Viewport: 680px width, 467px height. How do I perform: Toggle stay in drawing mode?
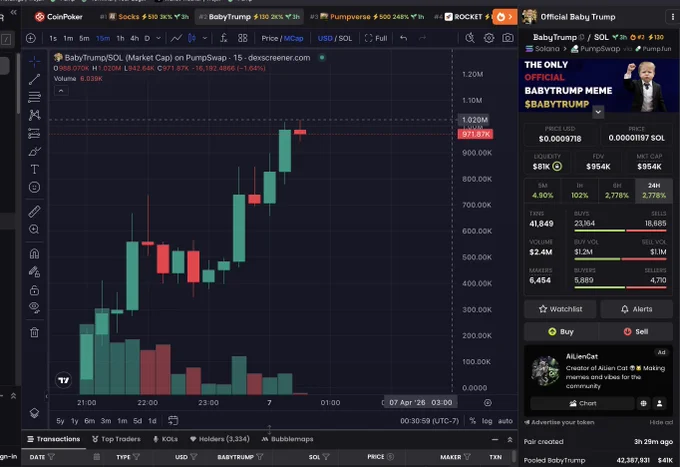[x=34, y=272]
